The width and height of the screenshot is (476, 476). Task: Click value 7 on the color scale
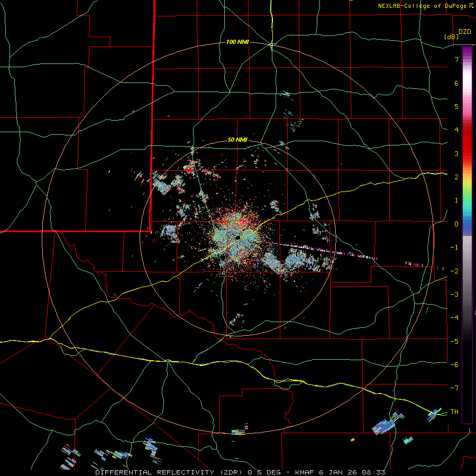point(456,59)
